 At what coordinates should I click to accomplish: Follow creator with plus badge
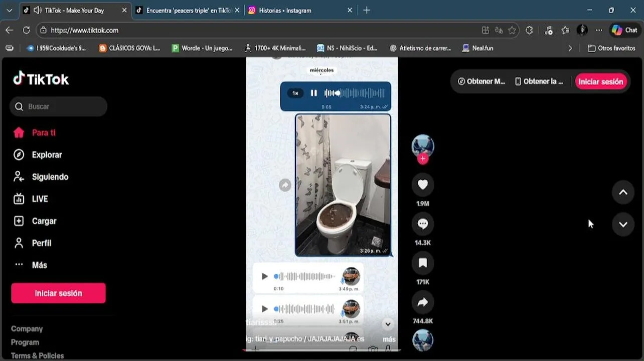click(x=423, y=159)
